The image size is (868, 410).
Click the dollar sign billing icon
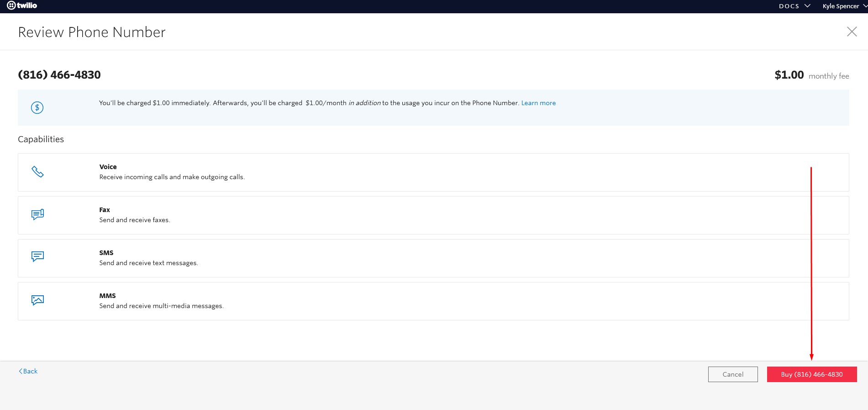37,107
